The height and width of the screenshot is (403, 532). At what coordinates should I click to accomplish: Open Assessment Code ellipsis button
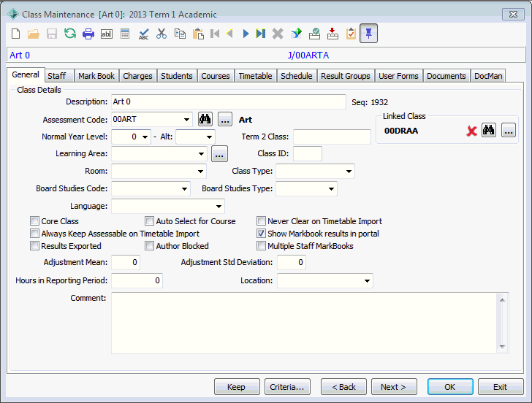point(225,119)
